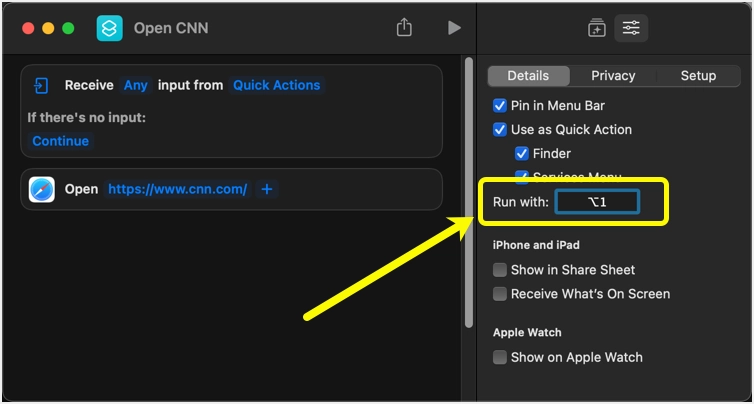This screenshot has width=754, height=404.
Task: Change the Quick Actions input source
Action: point(276,86)
